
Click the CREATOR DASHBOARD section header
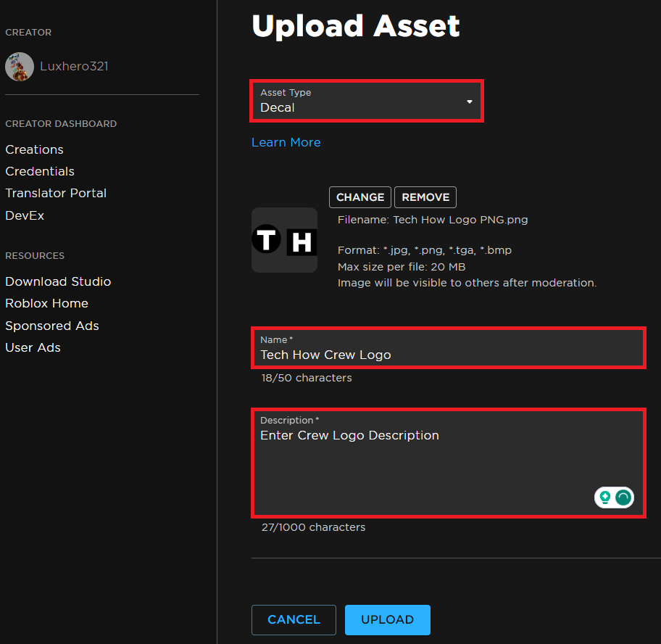[61, 124]
